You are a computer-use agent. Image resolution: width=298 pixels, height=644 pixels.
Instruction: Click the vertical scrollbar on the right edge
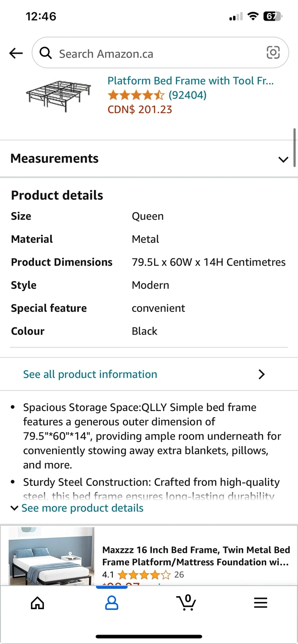pos(294,148)
